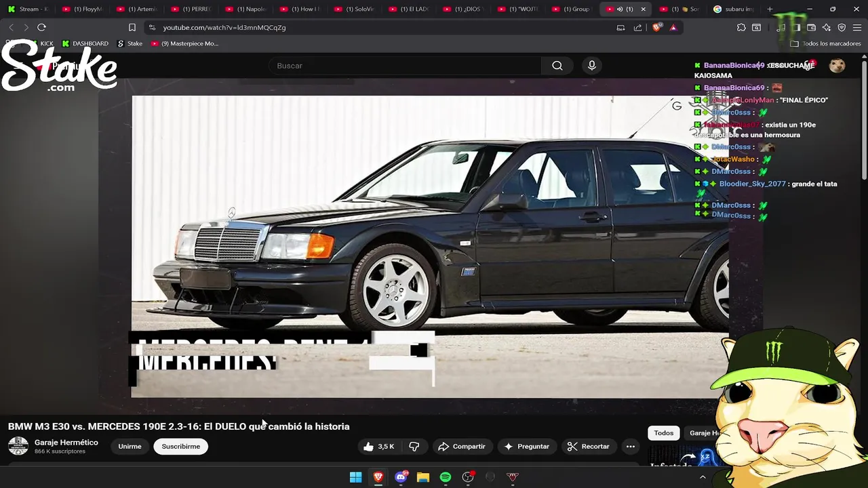Open Brave Rewards triangle icon
868x488 pixels.
coord(673,27)
